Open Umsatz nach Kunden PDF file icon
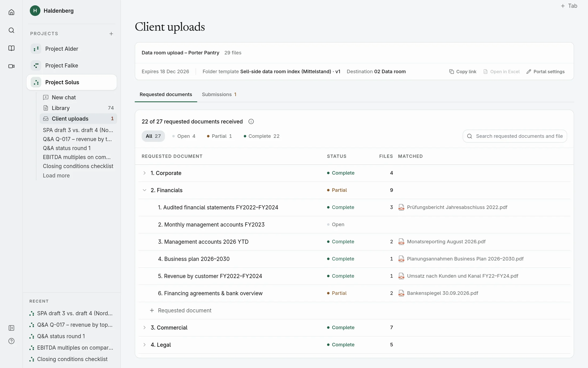The image size is (588, 368). (x=401, y=276)
